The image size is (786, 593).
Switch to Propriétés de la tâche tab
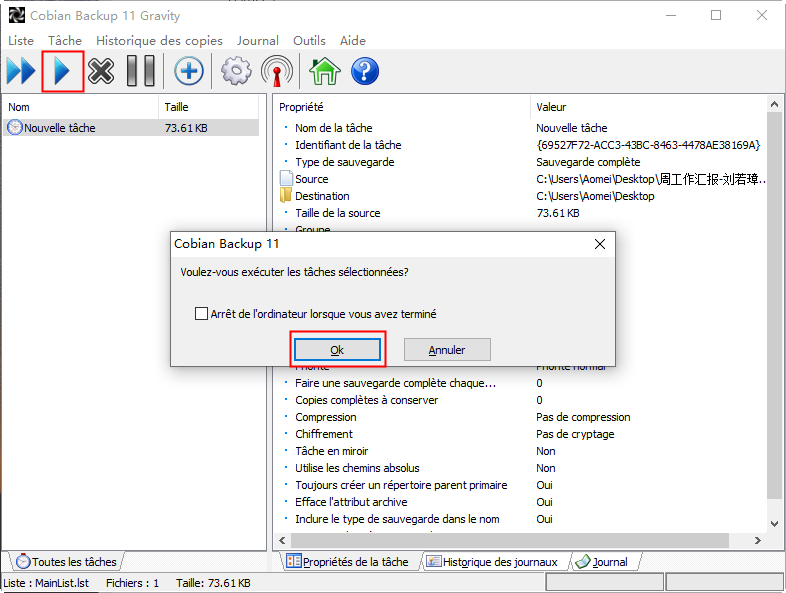348,561
